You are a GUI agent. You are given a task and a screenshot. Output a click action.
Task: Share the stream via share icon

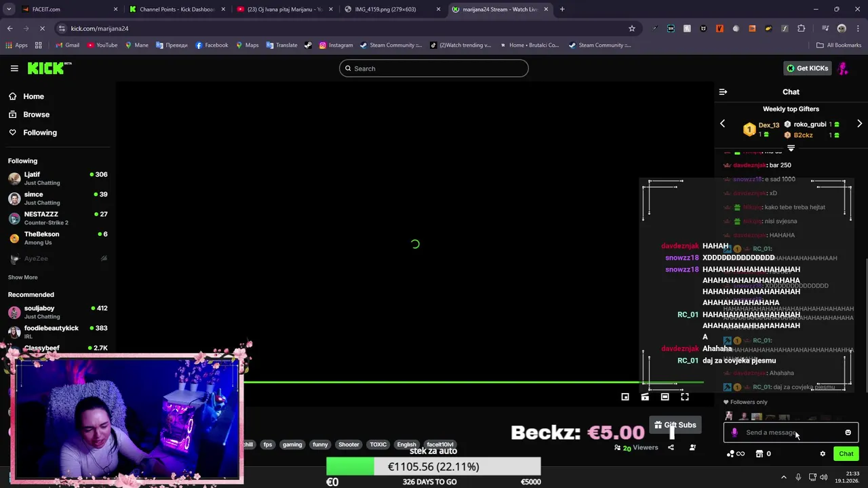[x=671, y=447]
